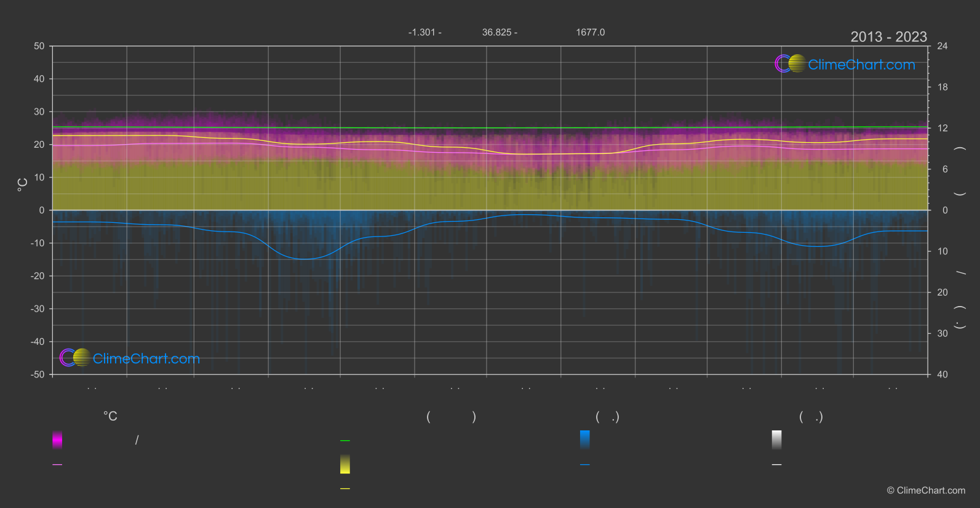Click the 2013 - 2023 year range label
Image resolution: width=980 pixels, height=508 pixels.
[888, 37]
